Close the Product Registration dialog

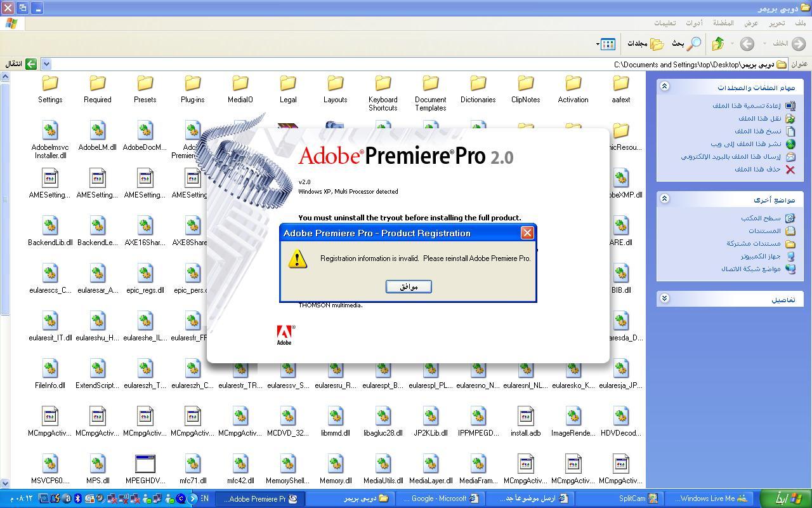527,233
